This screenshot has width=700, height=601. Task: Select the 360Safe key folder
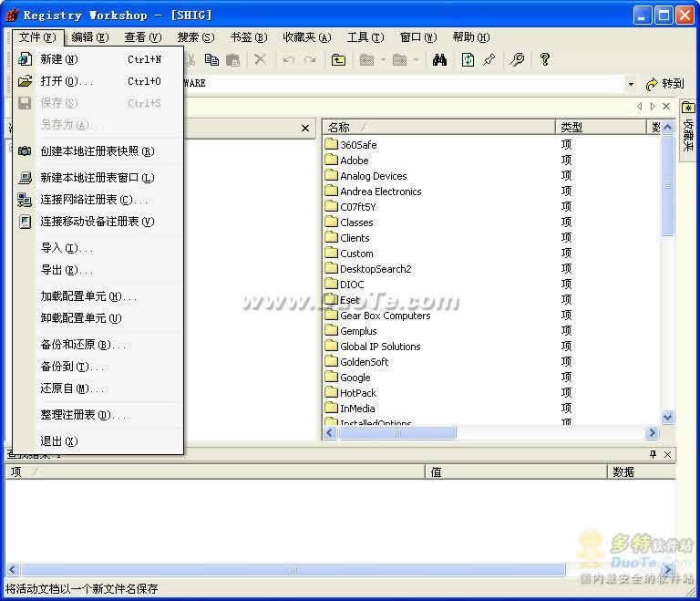tap(351, 145)
